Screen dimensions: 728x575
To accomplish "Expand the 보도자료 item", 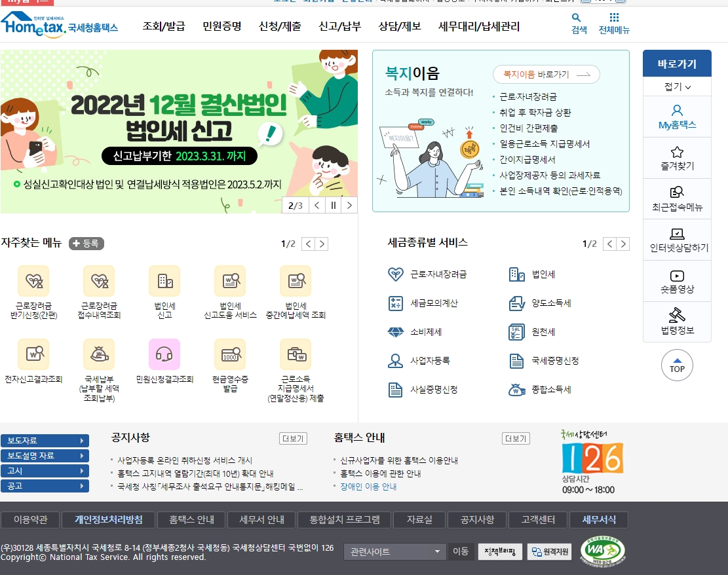I will (45, 440).
